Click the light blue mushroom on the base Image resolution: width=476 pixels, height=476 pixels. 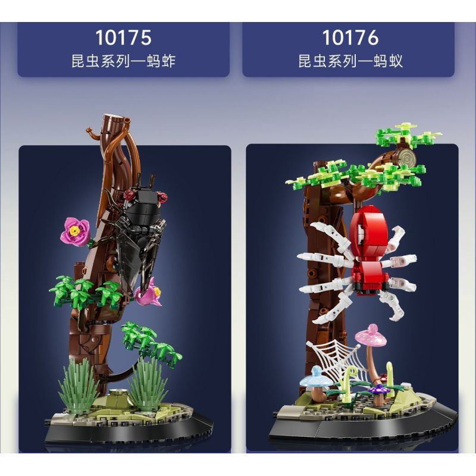[x=316, y=378]
